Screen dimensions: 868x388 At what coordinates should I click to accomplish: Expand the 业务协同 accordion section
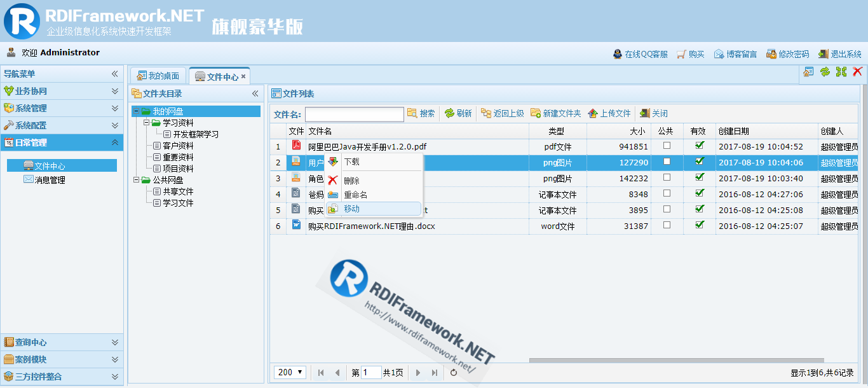pyautogui.click(x=115, y=91)
